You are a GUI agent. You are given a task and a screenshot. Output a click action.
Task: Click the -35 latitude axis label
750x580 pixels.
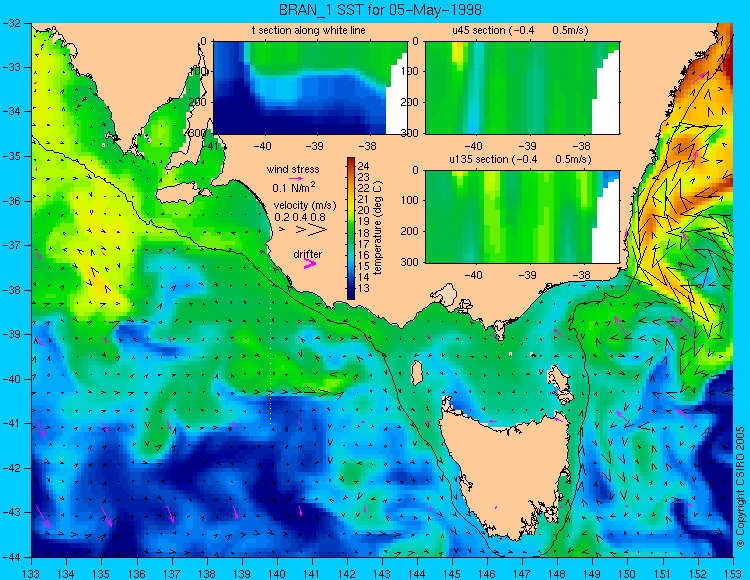pos(11,156)
